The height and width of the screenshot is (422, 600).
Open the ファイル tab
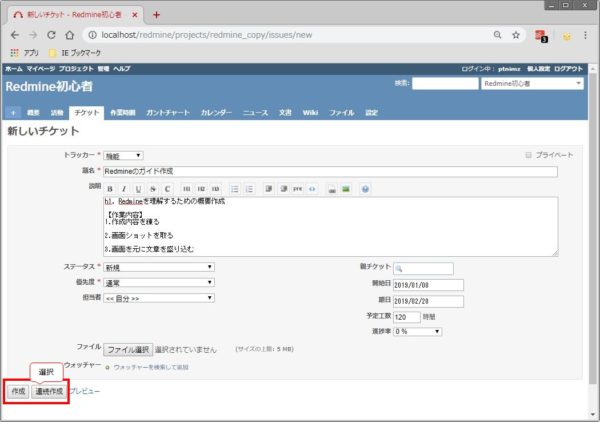[341, 113]
